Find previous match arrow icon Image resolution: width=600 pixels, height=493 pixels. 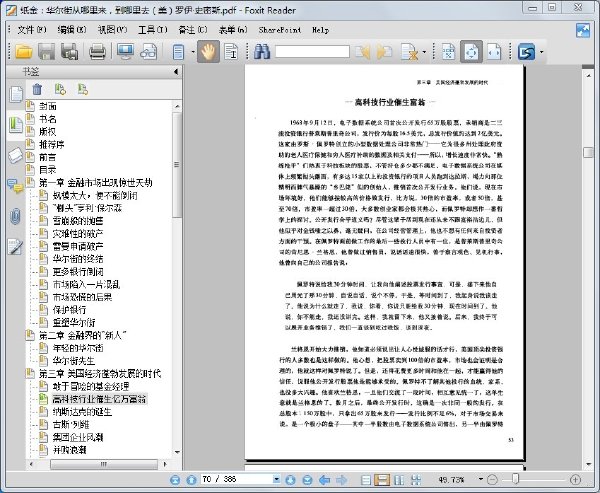(362, 51)
